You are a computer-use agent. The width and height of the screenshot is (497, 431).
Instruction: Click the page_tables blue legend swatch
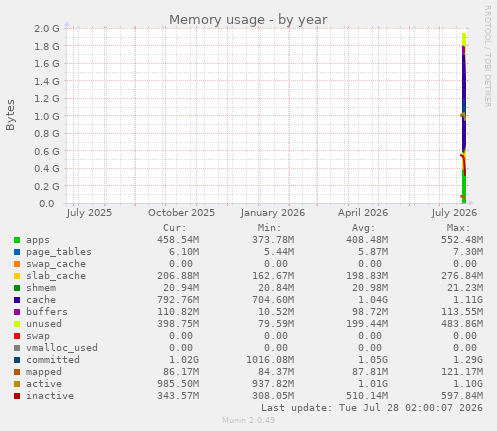click(17, 252)
